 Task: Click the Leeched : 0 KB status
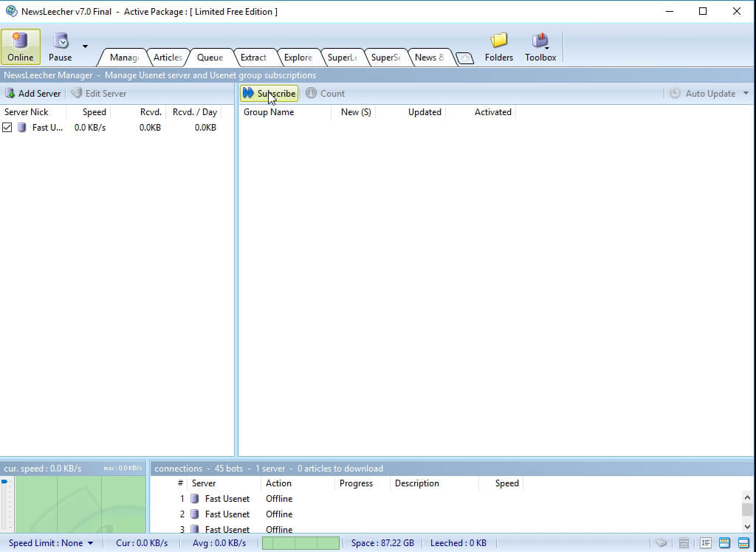pos(458,543)
